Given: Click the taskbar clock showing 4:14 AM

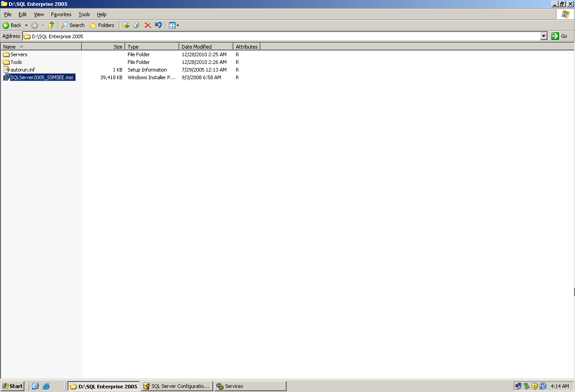Looking at the screenshot, I should pos(560,386).
